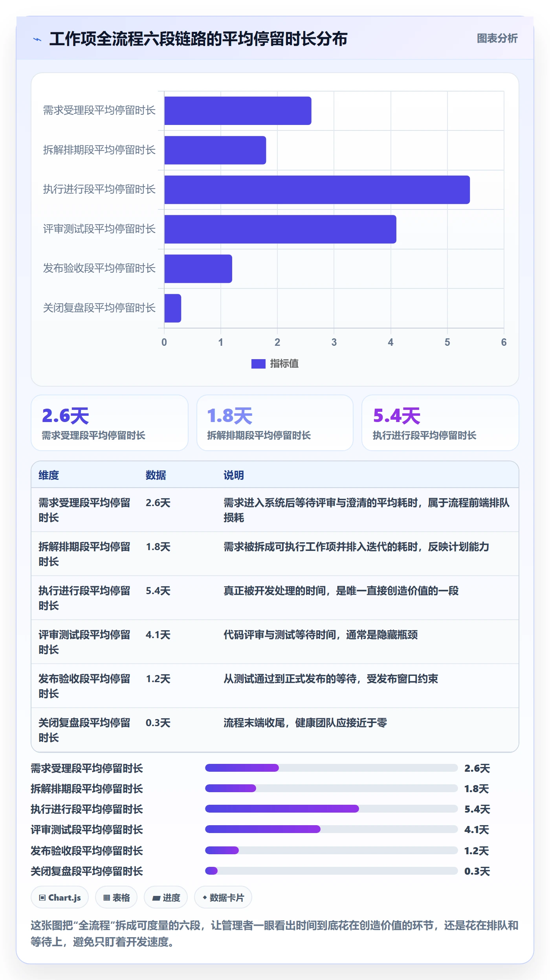Click the 关闭复盘段平均停留时长 chart axis label
The image size is (550, 980).
click(99, 308)
